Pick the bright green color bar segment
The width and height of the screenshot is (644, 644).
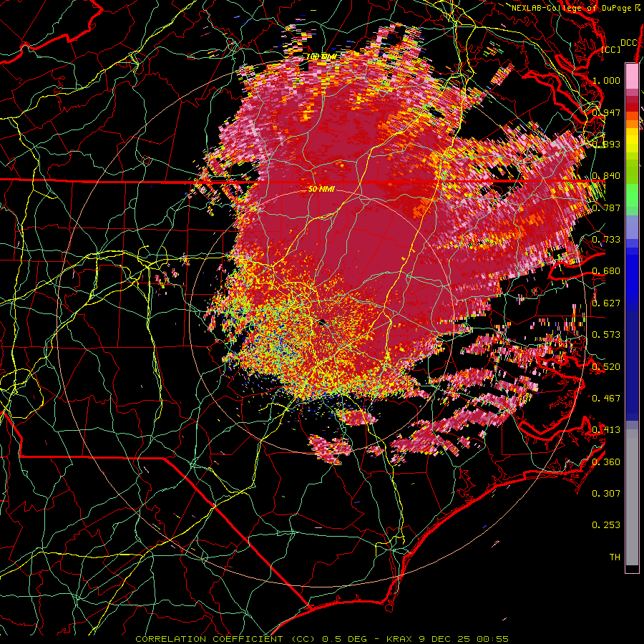pyautogui.click(x=632, y=195)
